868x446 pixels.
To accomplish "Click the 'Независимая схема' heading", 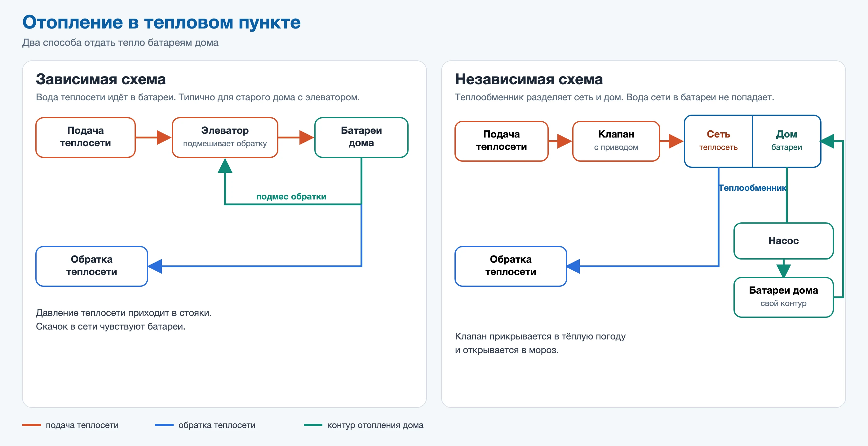I will [x=529, y=79].
